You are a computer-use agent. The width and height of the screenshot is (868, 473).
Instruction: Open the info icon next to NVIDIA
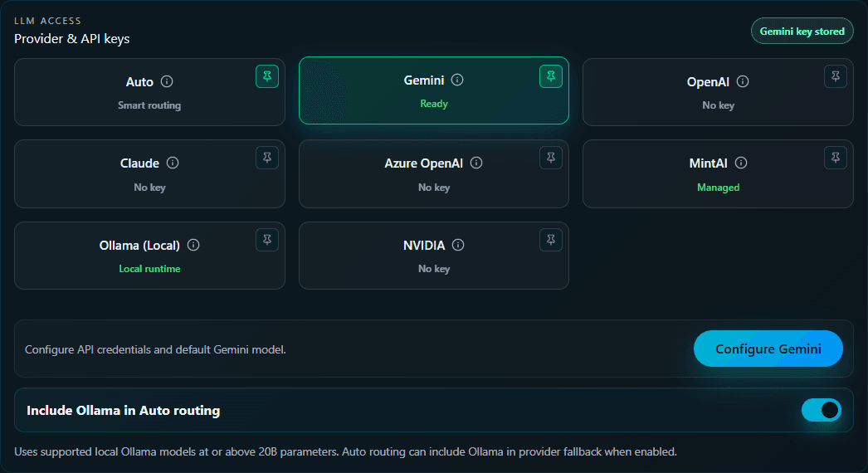(x=458, y=245)
